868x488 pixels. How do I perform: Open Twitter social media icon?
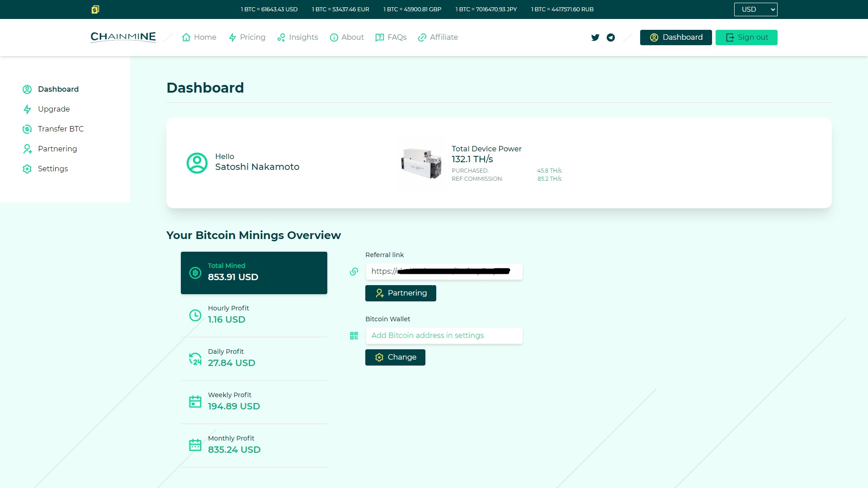(595, 37)
